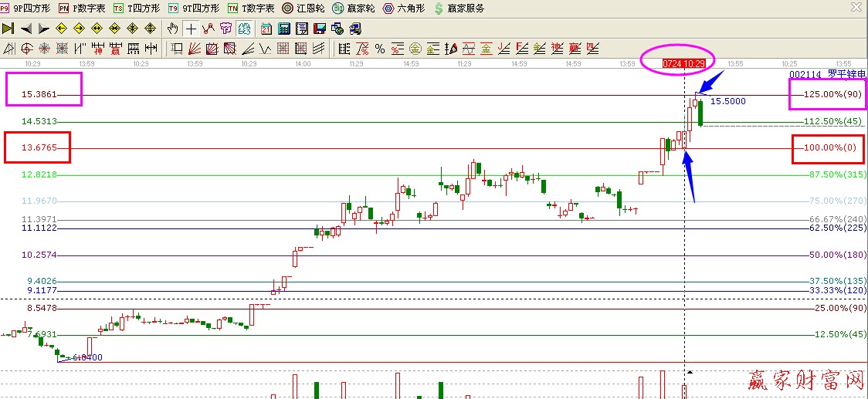This screenshot has width=868, height=399.
Task: Select the hand pan tool
Action: coord(173,29)
